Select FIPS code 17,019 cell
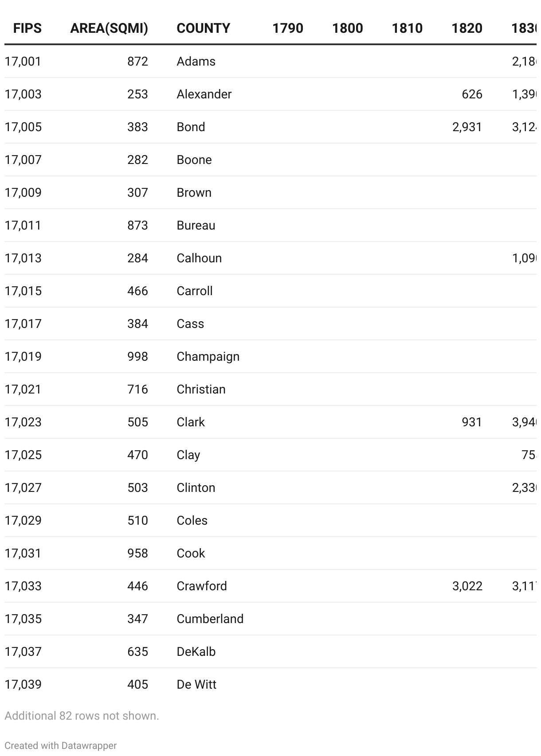 (23, 356)
